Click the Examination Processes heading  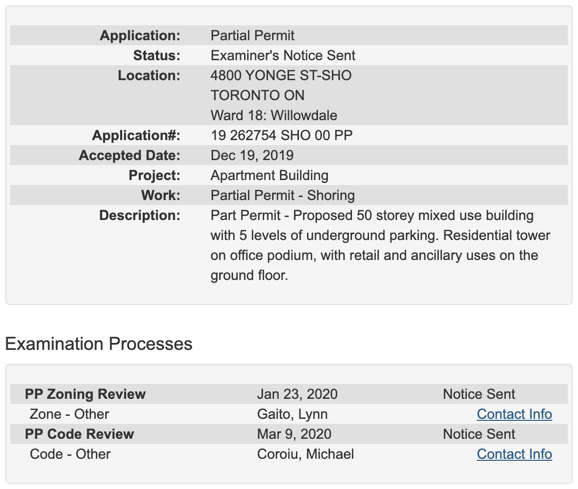[x=99, y=344]
